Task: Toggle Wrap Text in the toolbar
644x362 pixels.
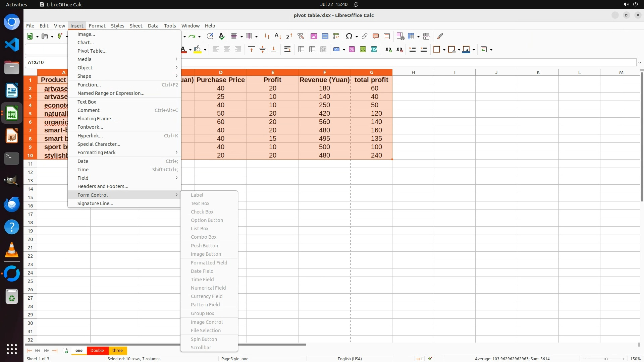Action: pyautogui.click(x=287, y=50)
